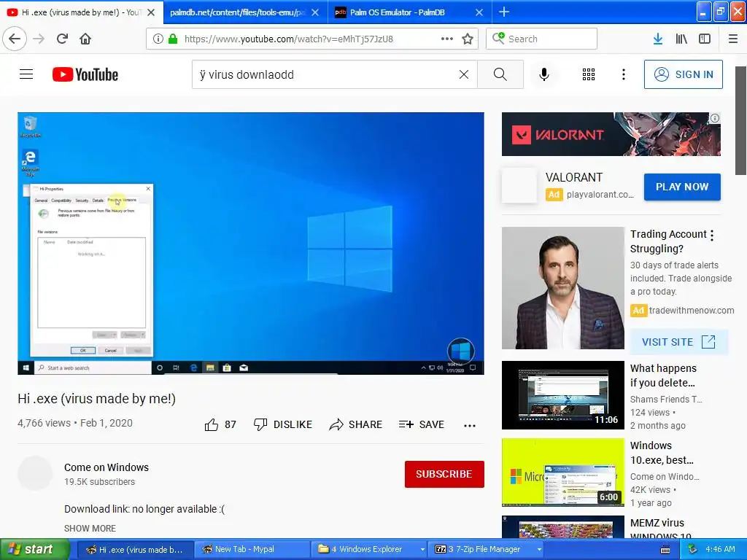This screenshot has height=560, width=747.
Task: Open the Windows Start button
Action: [x=34, y=549]
